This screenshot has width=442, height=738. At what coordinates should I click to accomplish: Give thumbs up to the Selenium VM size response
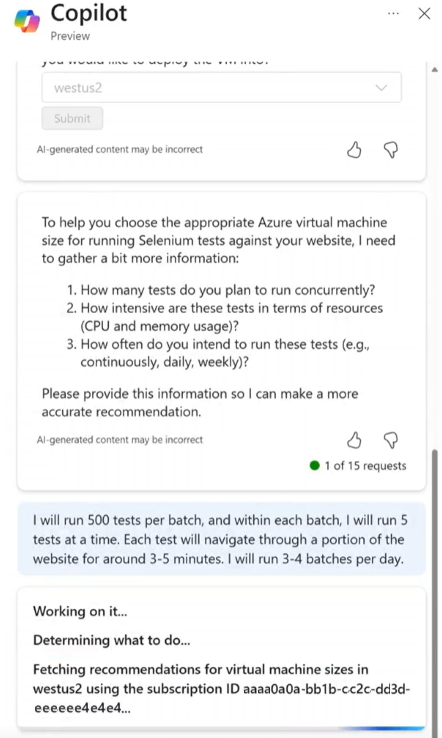(x=354, y=440)
